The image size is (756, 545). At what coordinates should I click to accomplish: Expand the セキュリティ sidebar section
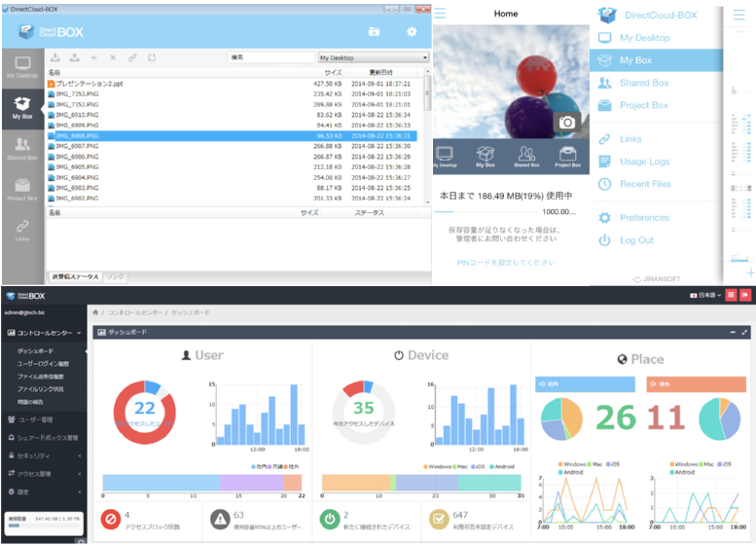tap(44, 455)
